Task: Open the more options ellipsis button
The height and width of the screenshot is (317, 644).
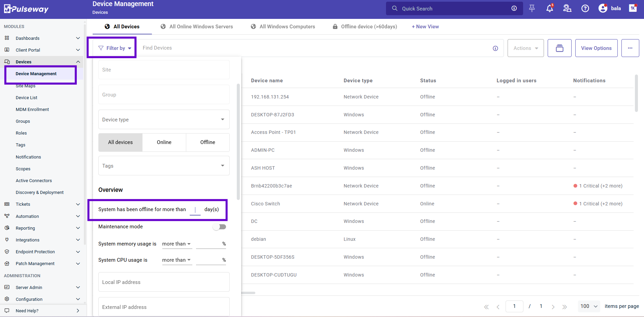Action: point(630,48)
